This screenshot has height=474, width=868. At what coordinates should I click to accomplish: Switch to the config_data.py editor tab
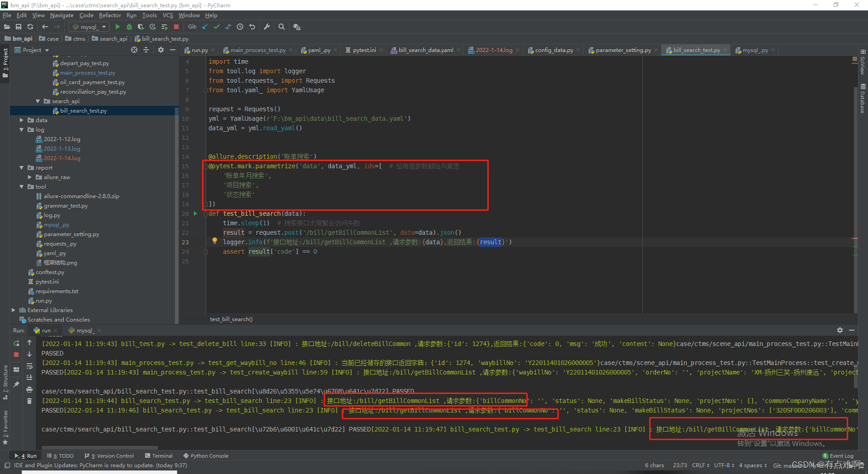554,50
